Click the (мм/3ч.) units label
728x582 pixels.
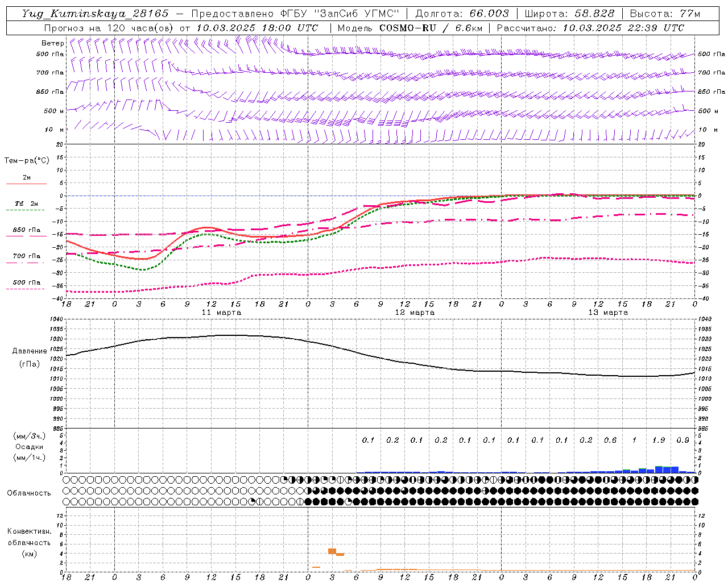(x=30, y=436)
